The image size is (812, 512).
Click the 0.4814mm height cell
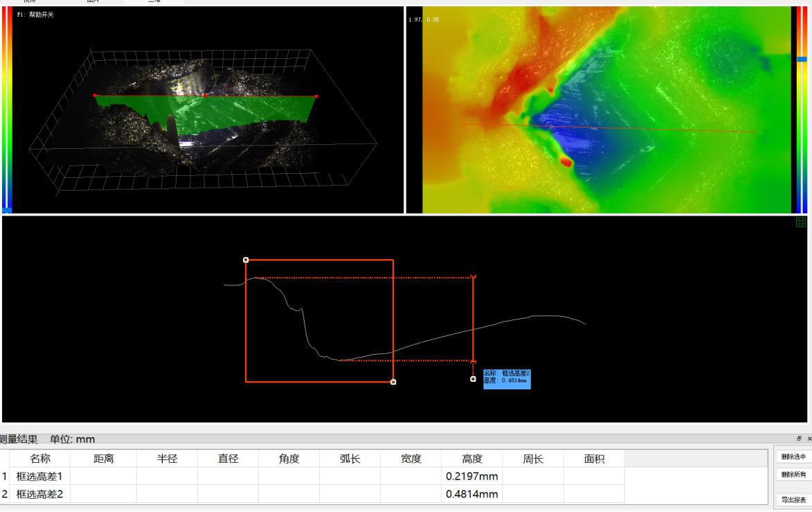point(471,494)
